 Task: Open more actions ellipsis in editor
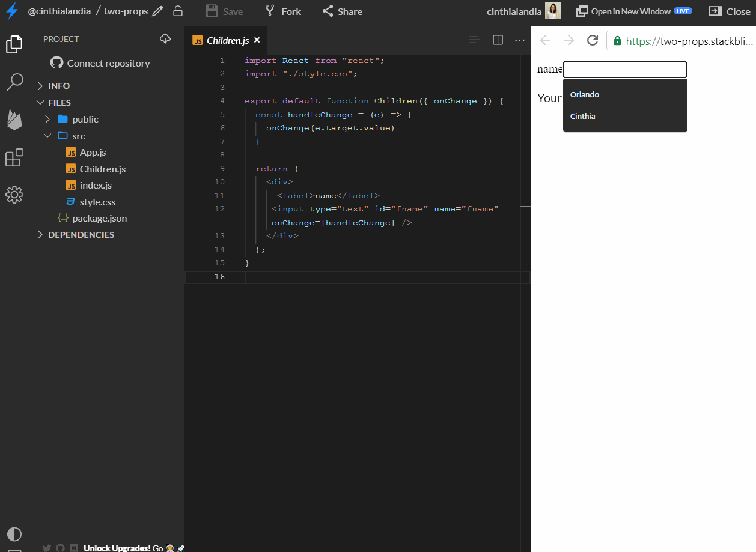pyautogui.click(x=520, y=40)
